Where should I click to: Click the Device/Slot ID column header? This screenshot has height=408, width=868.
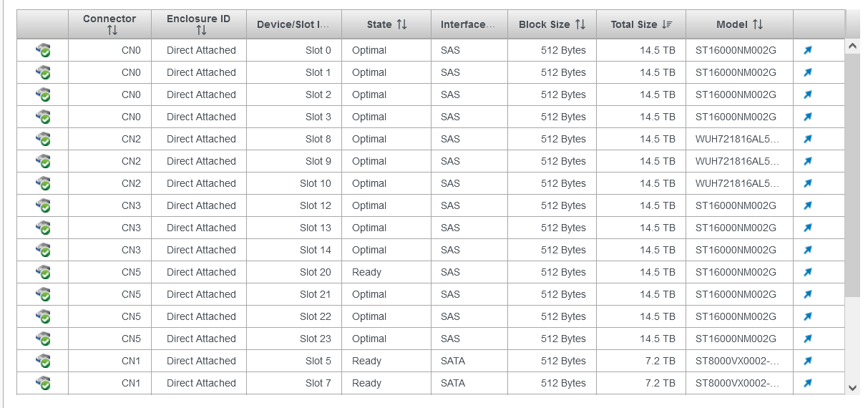[x=293, y=24]
